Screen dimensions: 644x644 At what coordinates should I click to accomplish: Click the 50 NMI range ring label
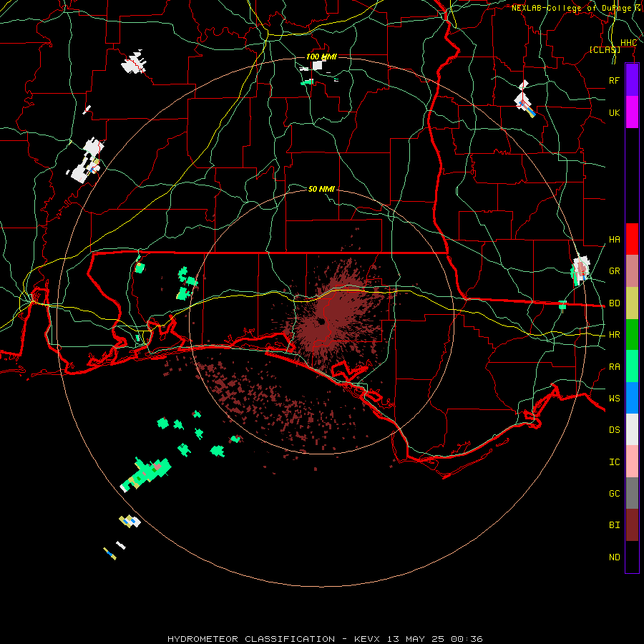coord(321,189)
